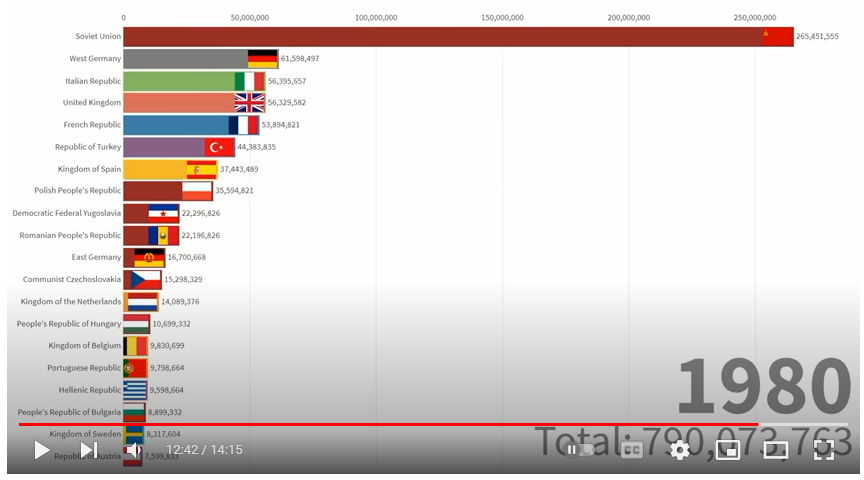The height and width of the screenshot is (480, 864).
Task: Click the Polish People's Republic label
Action: point(77,191)
